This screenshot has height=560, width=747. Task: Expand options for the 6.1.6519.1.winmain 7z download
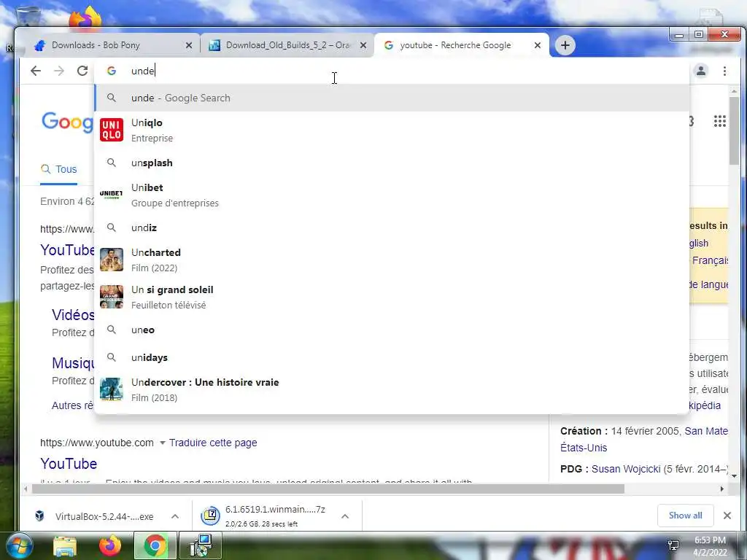(x=345, y=516)
